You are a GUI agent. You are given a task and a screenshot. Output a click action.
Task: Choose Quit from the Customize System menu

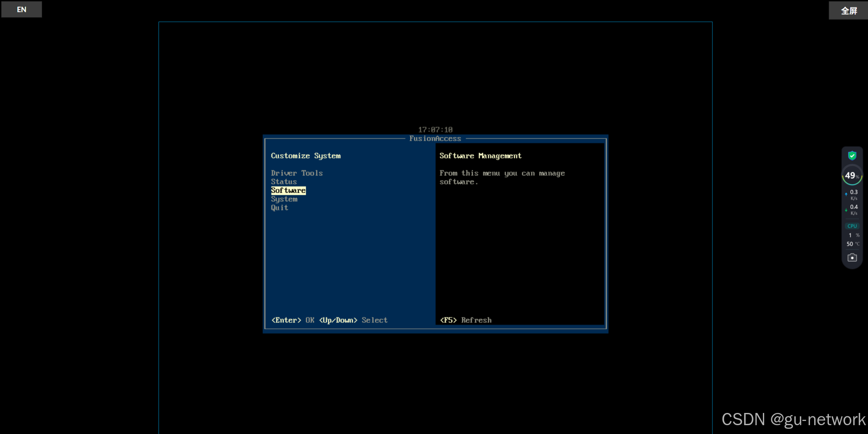coord(280,208)
